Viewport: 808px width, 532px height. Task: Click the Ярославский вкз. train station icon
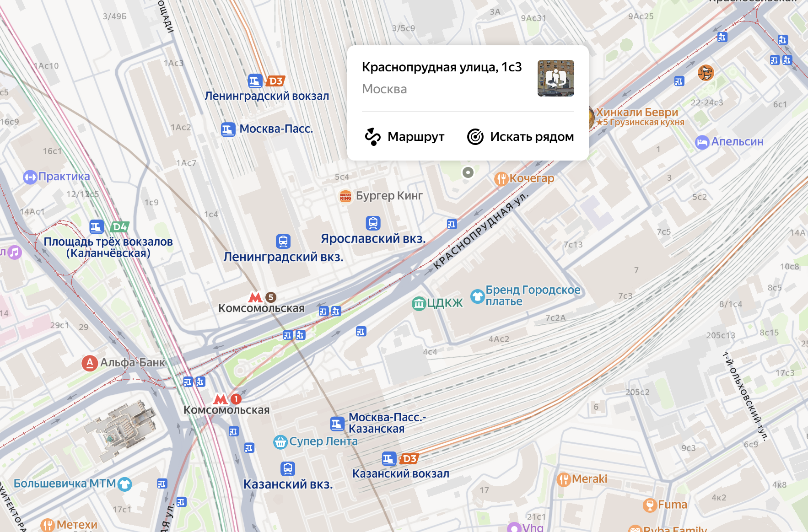click(x=373, y=223)
